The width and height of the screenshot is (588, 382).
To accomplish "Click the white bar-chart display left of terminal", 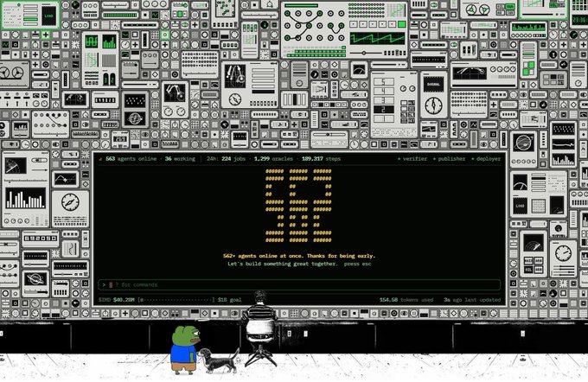I will click(x=25, y=199).
